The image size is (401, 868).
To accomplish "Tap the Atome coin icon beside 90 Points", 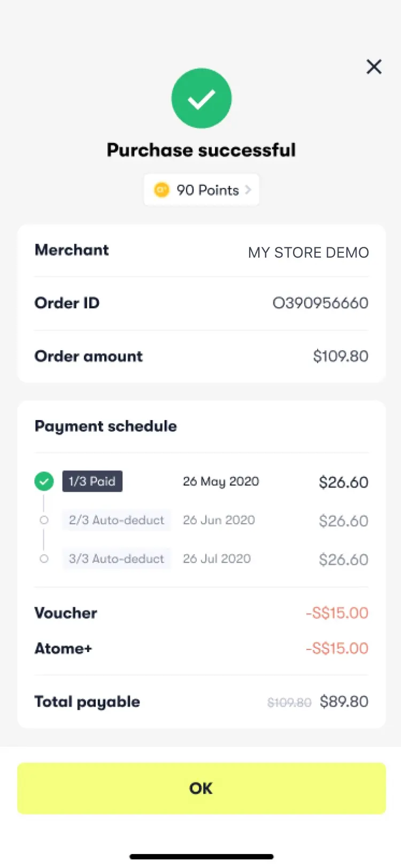I will (x=161, y=190).
